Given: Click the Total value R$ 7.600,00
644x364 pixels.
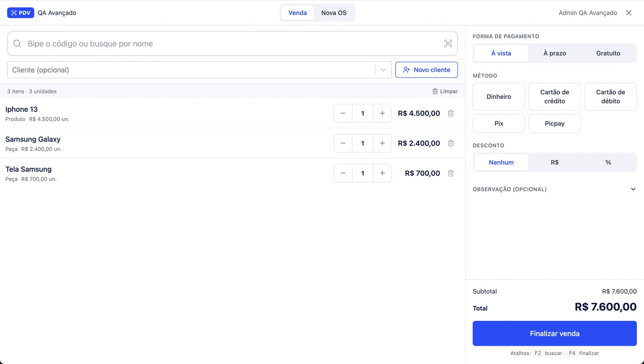Looking at the screenshot, I should 605,307.
